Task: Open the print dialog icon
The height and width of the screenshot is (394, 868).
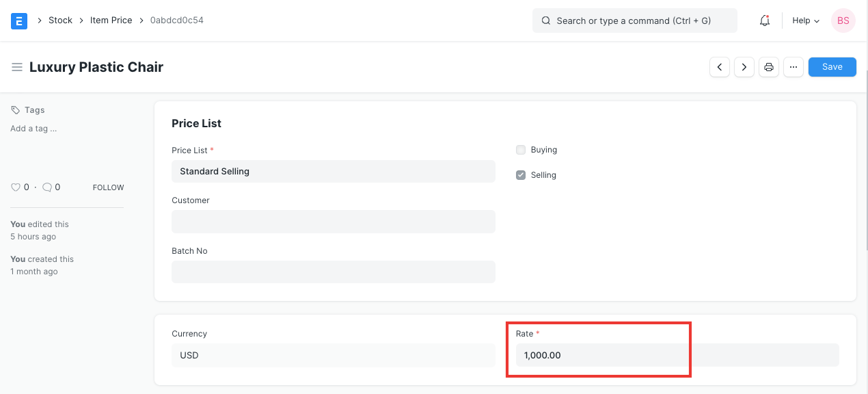Action: (768, 66)
